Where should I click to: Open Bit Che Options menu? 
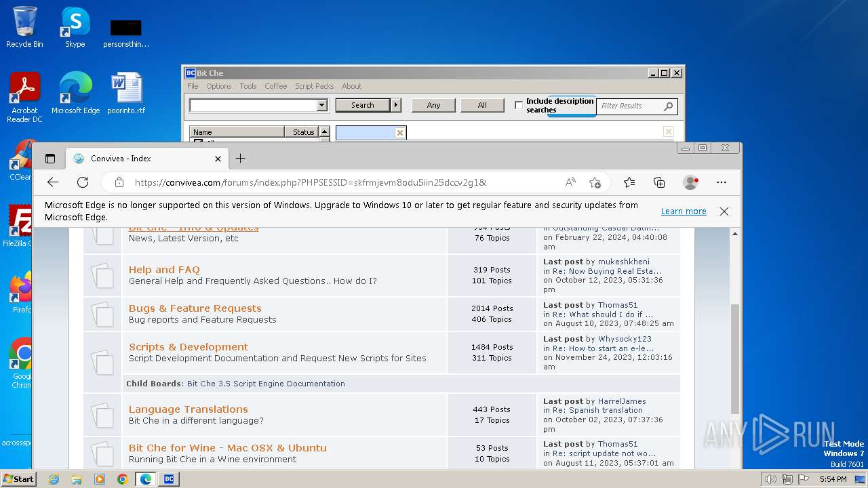(218, 86)
